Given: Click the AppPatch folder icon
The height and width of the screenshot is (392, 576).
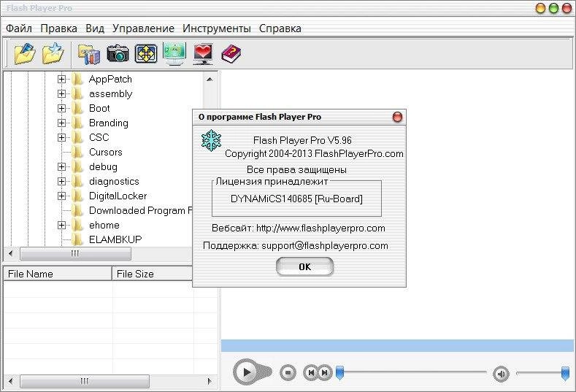Looking at the screenshot, I should coord(77,79).
